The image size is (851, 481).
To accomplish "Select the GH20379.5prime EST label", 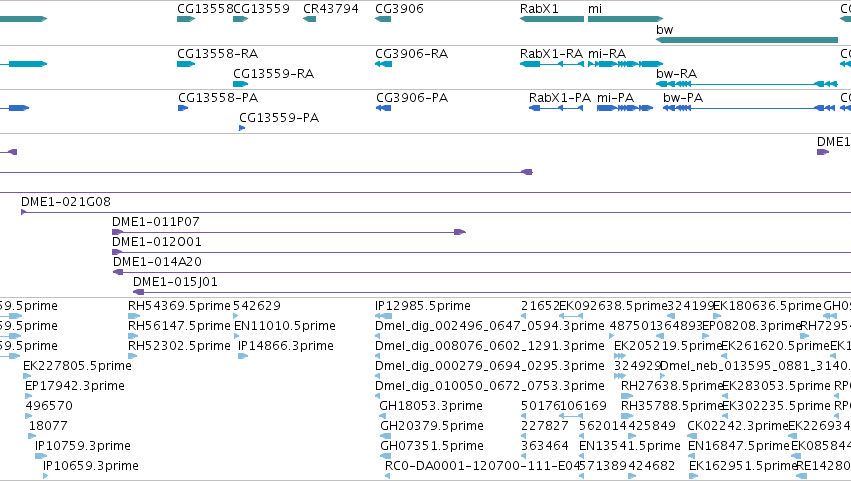I will [x=432, y=427].
